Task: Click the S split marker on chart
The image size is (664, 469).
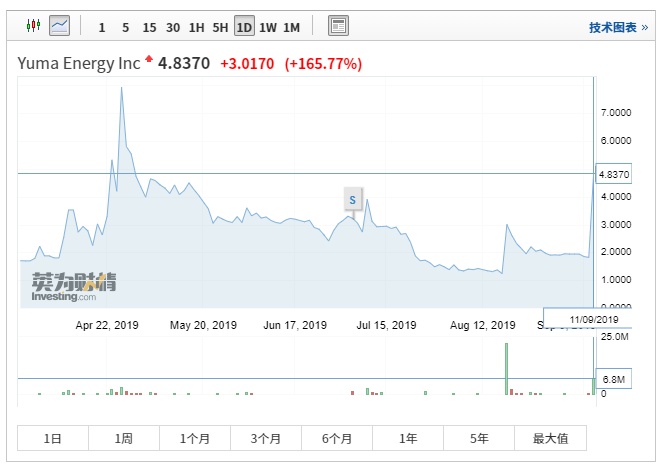Action: (x=352, y=200)
